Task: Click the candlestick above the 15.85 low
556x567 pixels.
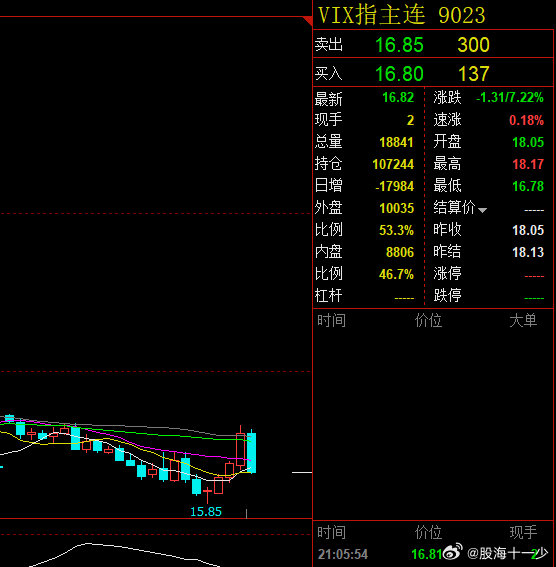Action: click(x=208, y=494)
